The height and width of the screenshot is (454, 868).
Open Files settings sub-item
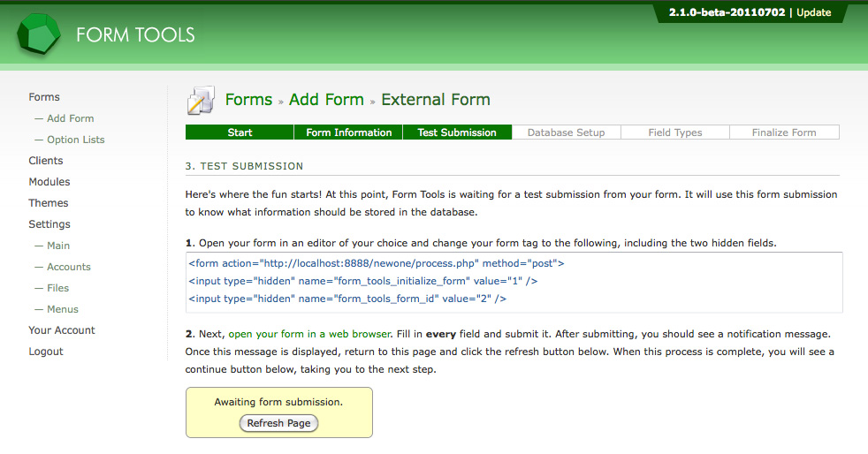pos(58,288)
